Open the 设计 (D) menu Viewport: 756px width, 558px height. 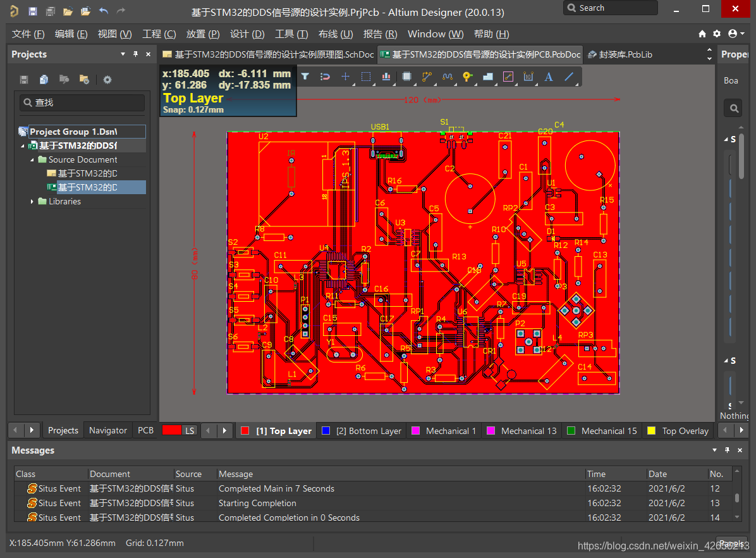[x=247, y=34]
